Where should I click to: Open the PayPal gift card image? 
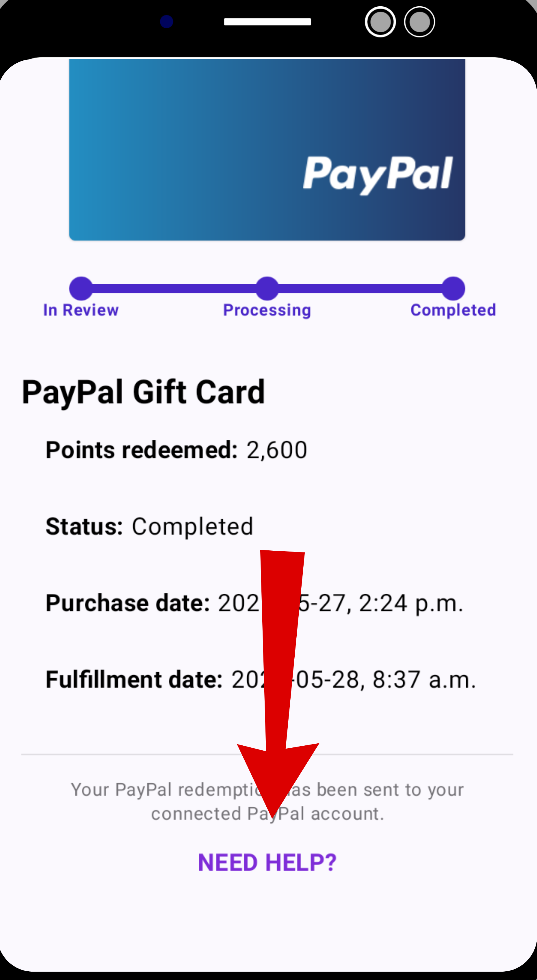click(x=267, y=149)
